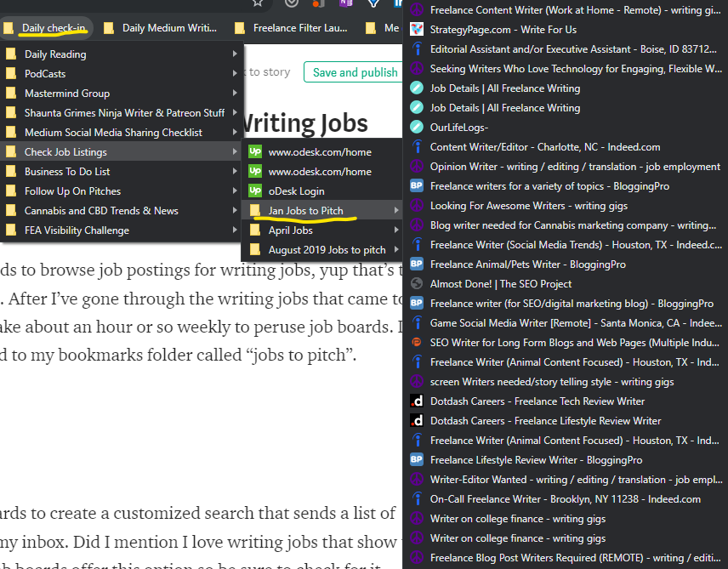Click the StrategyPage.com favicon
The width and height of the screenshot is (728, 569).
click(x=417, y=30)
